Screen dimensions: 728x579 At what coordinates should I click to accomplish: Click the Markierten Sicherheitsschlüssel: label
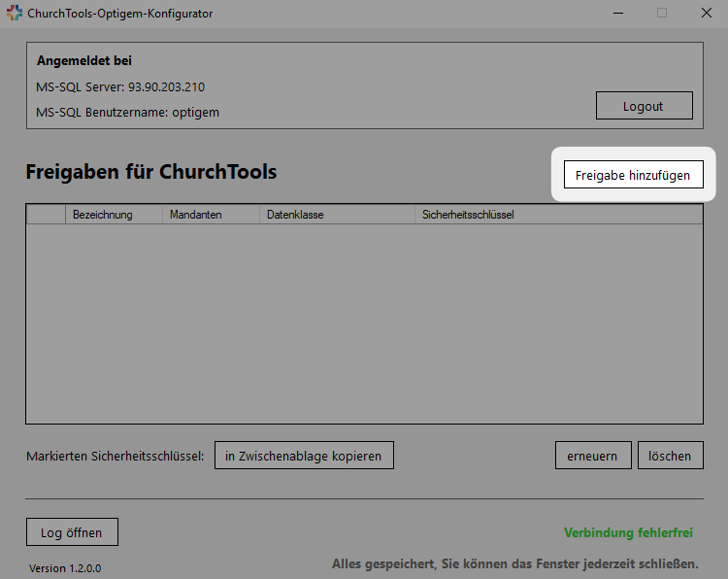[x=116, y=457]
